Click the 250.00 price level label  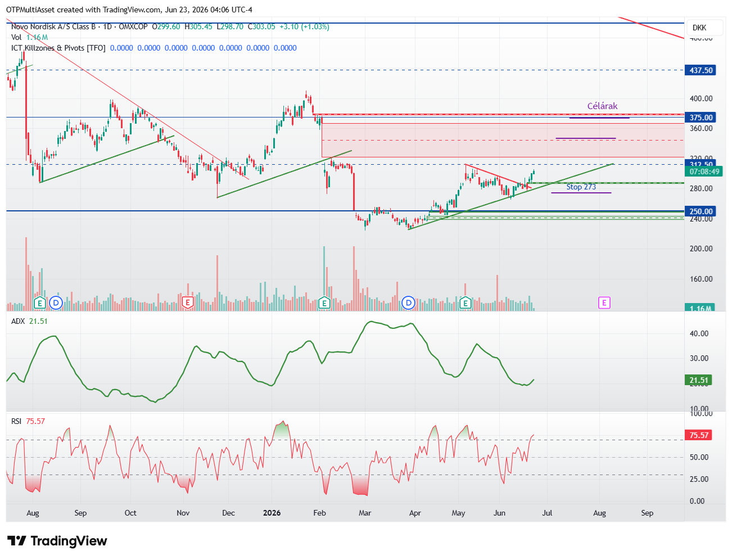pos(701,211)
